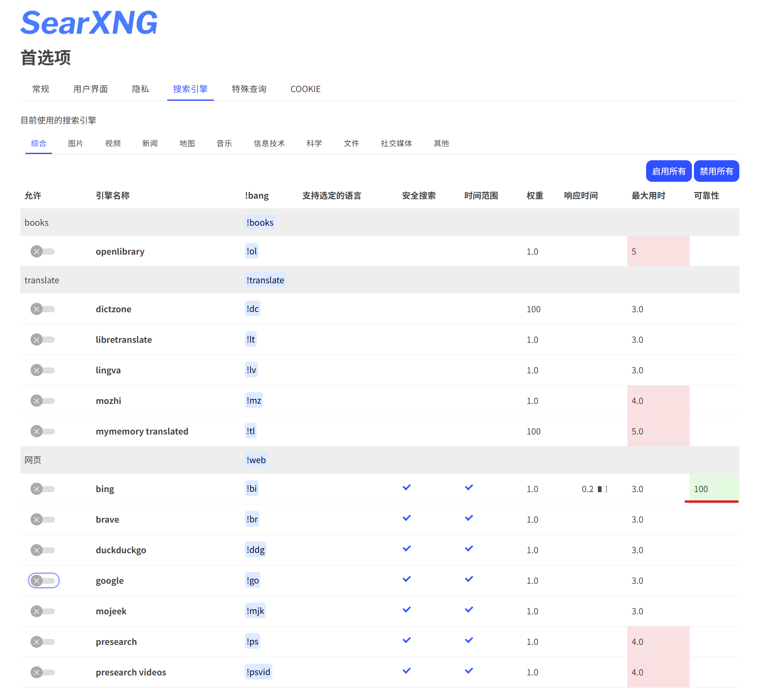Toggle the brave engine on
The height and width of the screenshot is (688, 784).
point(43,520)
